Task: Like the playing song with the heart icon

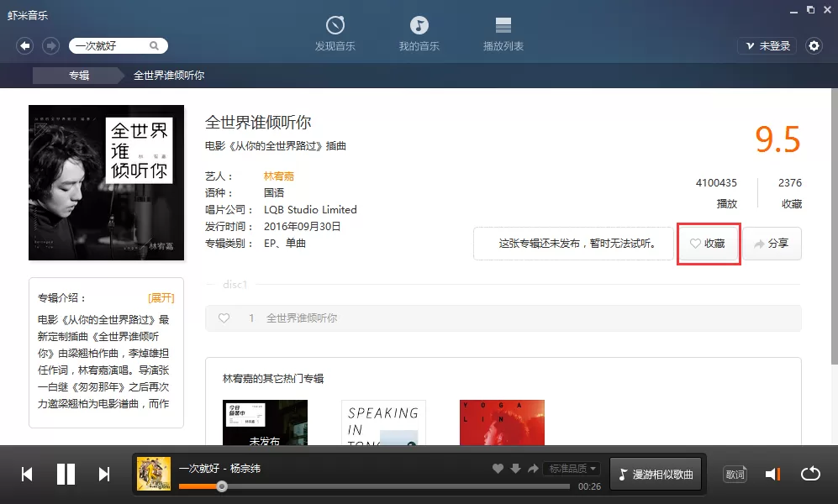Action: (498, 468)
